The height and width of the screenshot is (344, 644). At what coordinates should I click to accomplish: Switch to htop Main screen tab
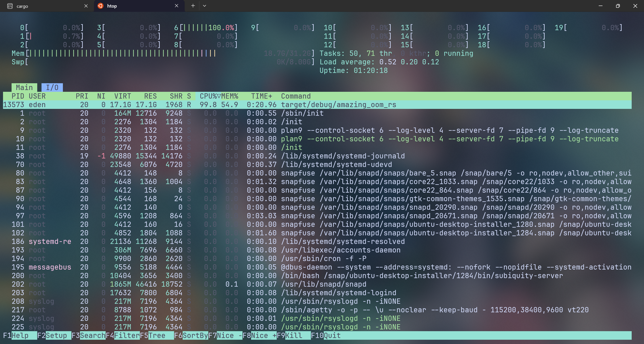[24, 88]
